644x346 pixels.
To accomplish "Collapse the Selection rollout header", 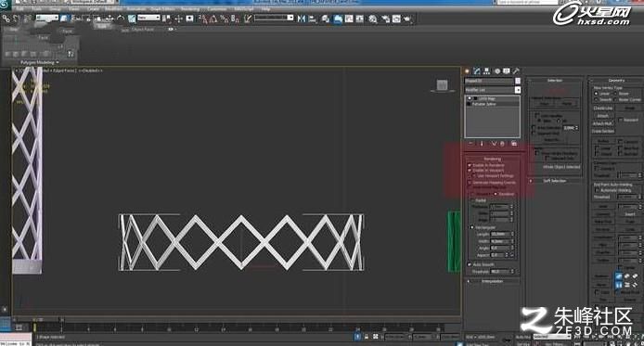I will [555, 81].
